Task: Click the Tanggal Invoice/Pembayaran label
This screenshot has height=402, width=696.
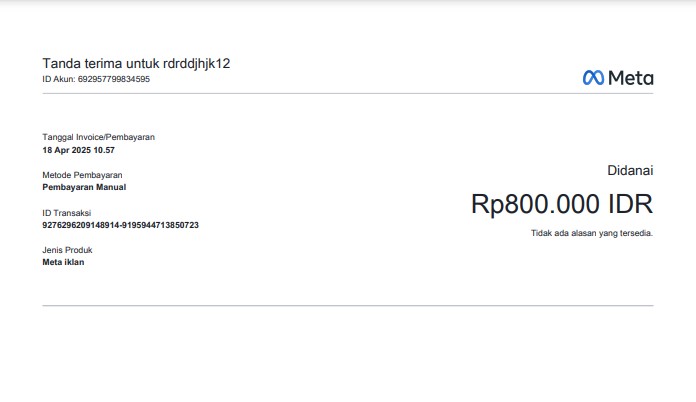Action: pyautogui.click(x=98, y=137)
